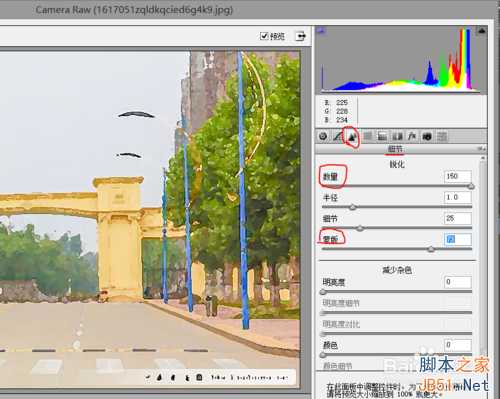Click the 细节 panel title header

395,149
